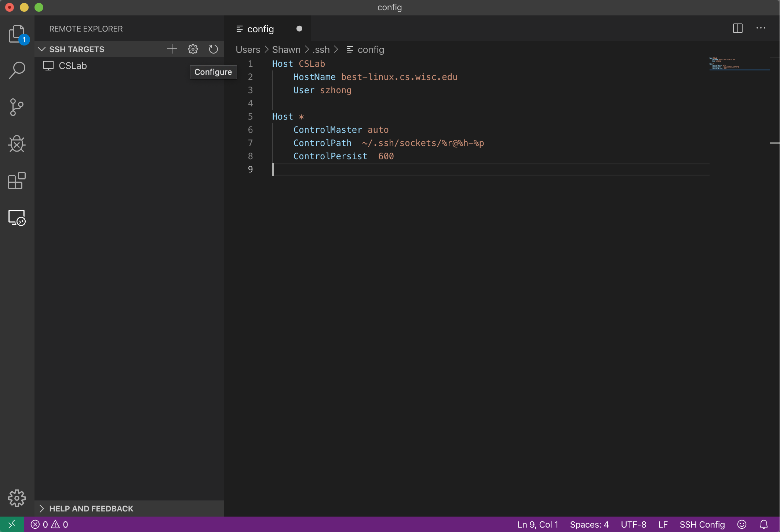Open the Explorer view in activity bar
Screen dimensions: 780x532
(x=17, y=34)
